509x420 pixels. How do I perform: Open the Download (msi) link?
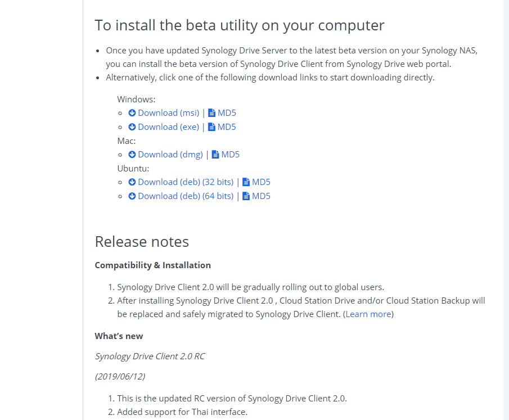(x=169, y=112)
